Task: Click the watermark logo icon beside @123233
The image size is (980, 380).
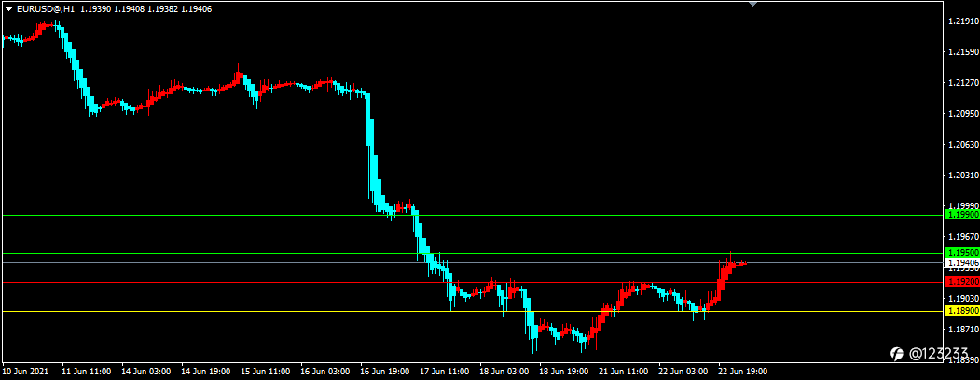Action: 897,354
